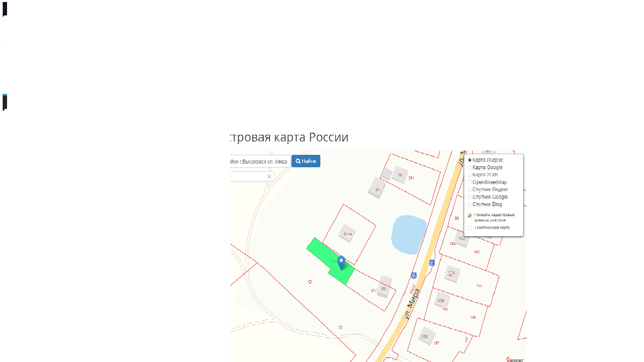
Task: Choose Спутник Bing satellite layer
Action: pos(470,204)
